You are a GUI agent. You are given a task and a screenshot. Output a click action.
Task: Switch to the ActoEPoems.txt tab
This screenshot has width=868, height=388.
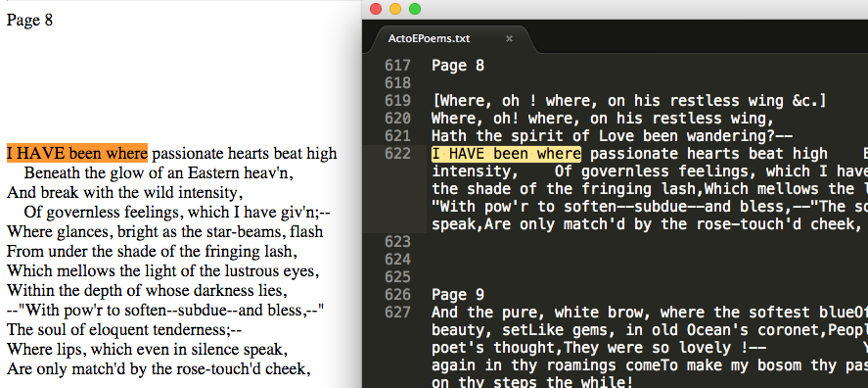click(x=429, y=39)
